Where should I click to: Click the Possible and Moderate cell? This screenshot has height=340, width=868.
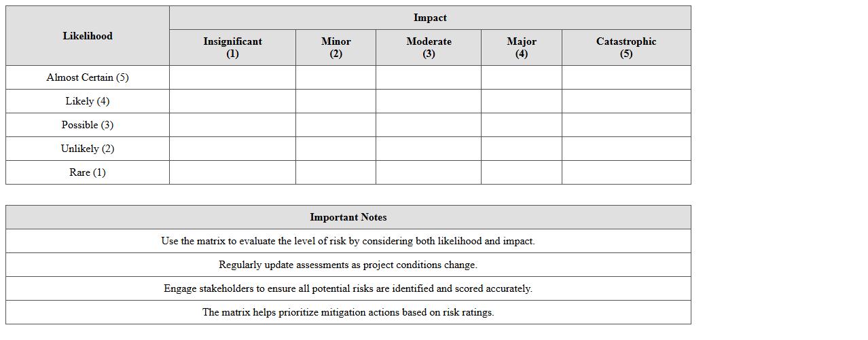[429, 125]
